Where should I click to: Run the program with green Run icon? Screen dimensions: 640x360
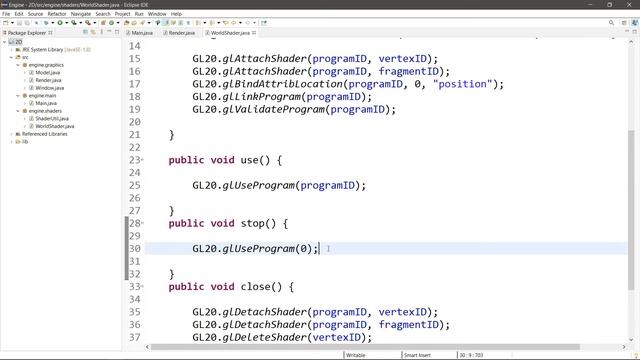pos(60,23)
